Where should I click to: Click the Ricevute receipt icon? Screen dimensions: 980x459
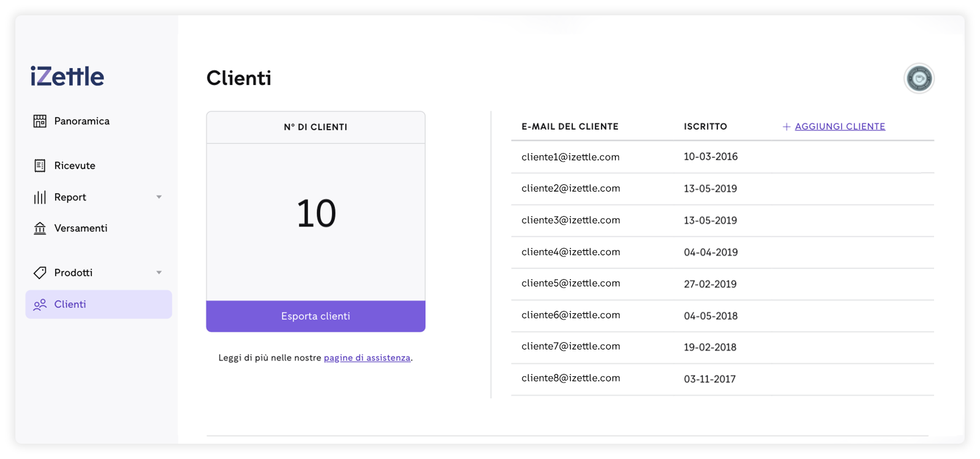pos(40,166)
